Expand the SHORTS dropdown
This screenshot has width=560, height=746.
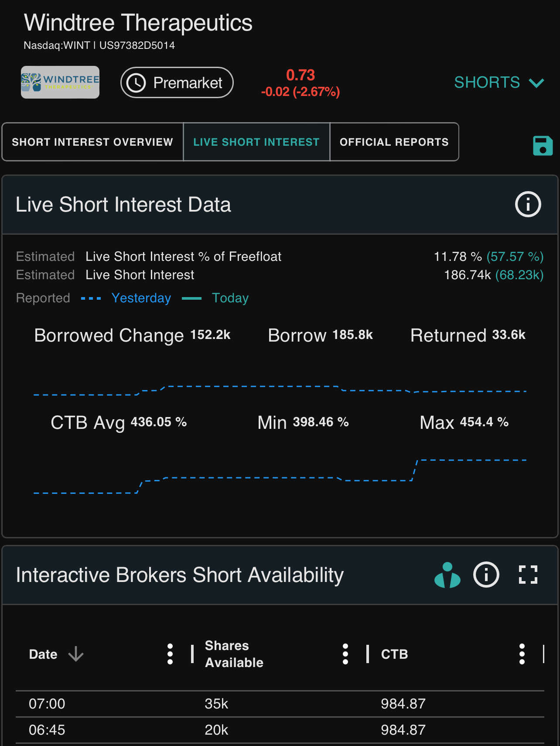(x=499, y=82)
